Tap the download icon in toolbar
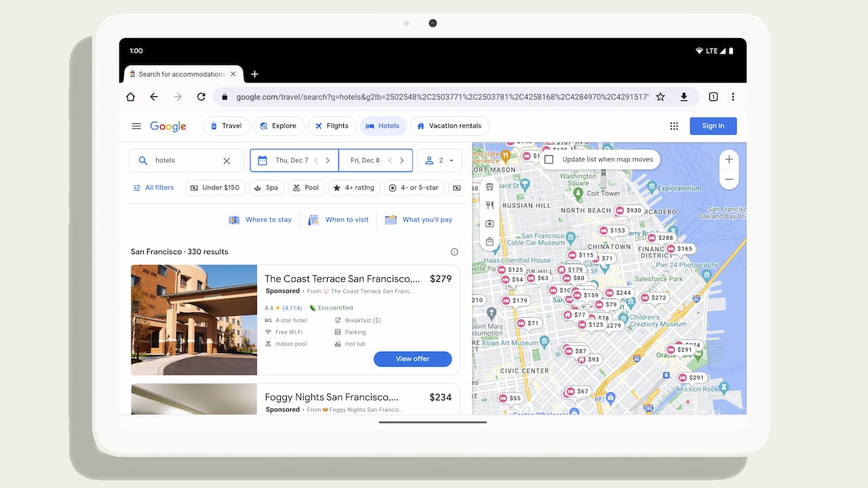 684,97
